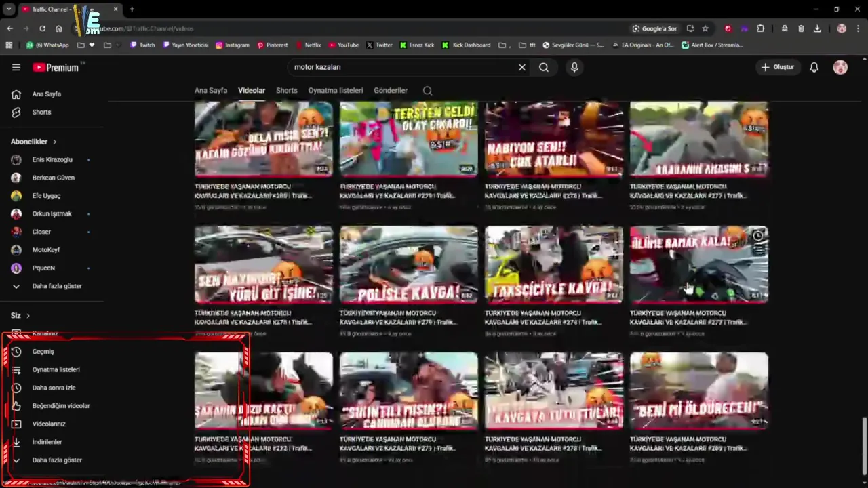Open the Siz section chevron
868x488 pixels.
tap(28, 315)
